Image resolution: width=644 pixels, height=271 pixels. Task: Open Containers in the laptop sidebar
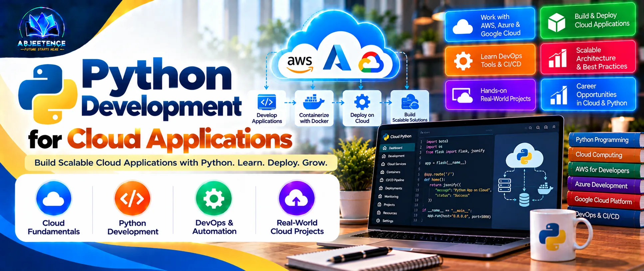coord(391,172)
